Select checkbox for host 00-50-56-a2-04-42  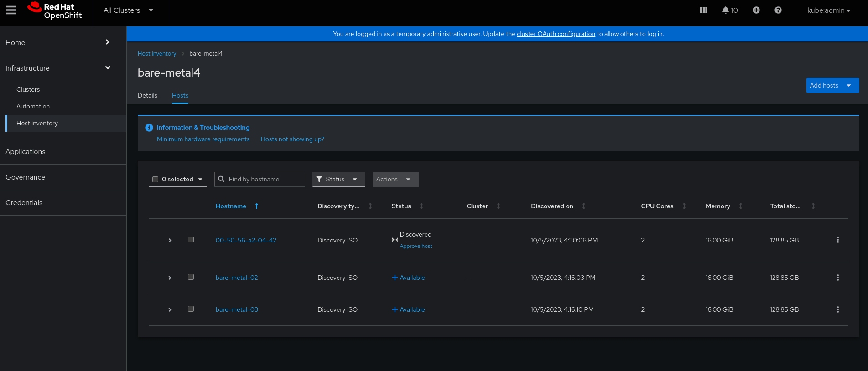point(191,240)
